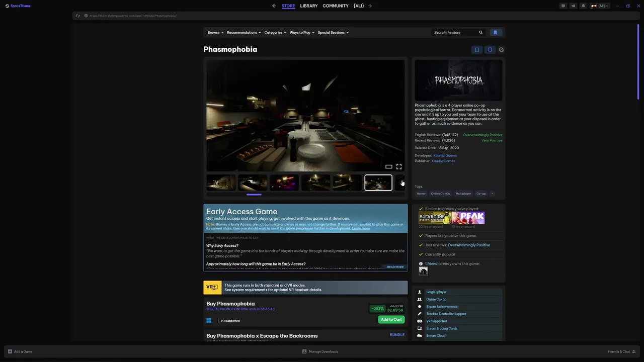Open the {ALI} profile tab
The width and height of the screenshot is (644, 362).
[x=359, y=6]
